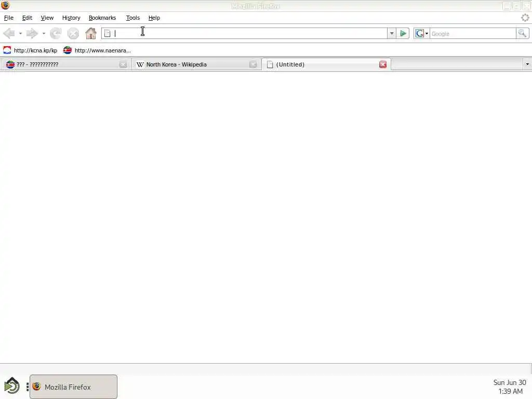The height and width of the screenshot is (399, 532).
Task: Close the North Korea - Wikipedia tab
Action: click(253, 64)
